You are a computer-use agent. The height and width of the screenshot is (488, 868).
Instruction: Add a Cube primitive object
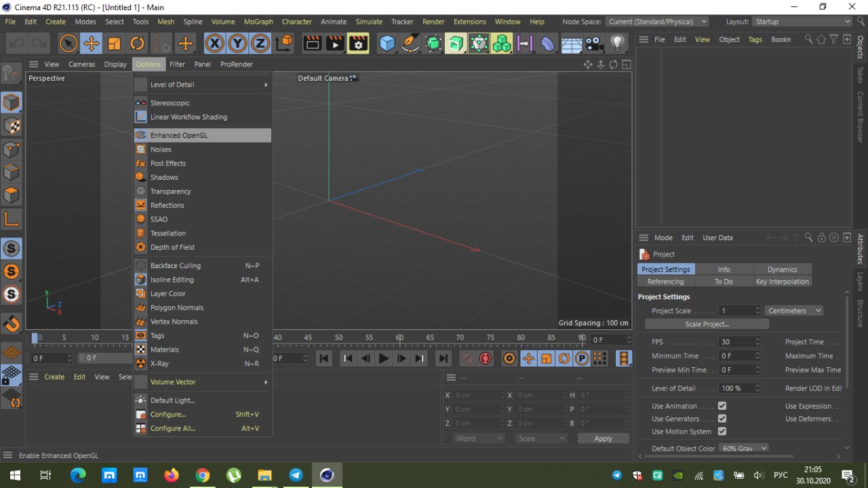click(387, 44)
